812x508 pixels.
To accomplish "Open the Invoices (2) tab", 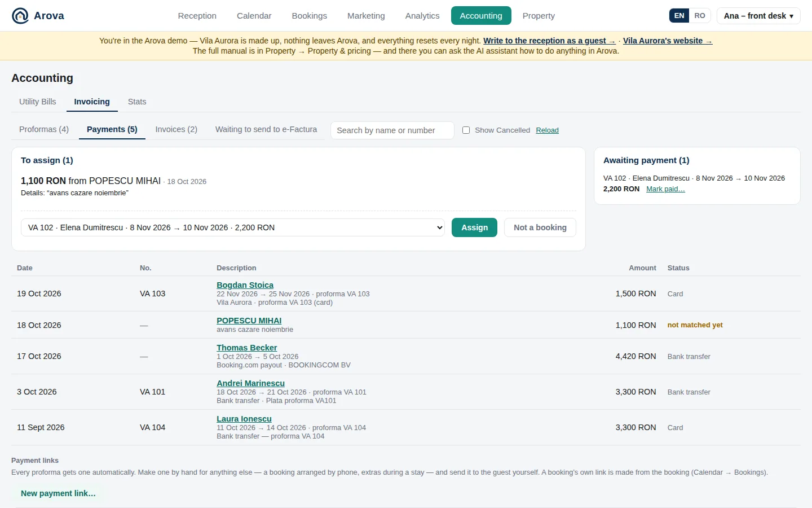I will [x=176, y=129].
